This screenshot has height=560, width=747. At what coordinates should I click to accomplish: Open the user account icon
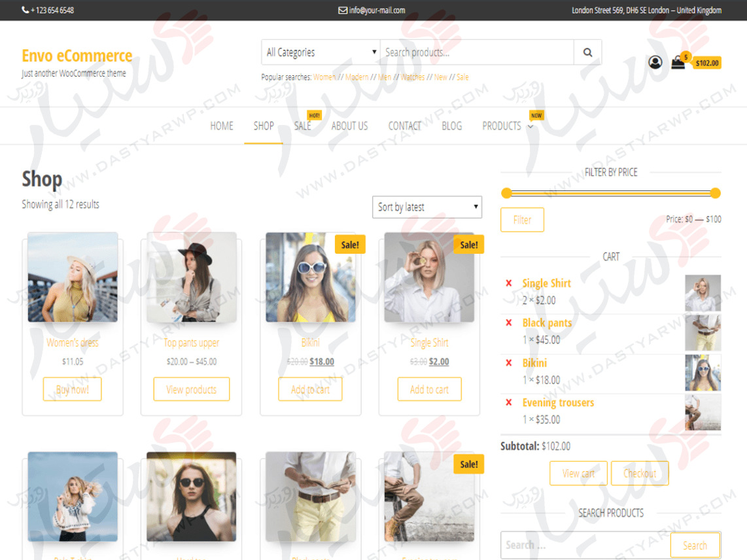tap(655, 62)
